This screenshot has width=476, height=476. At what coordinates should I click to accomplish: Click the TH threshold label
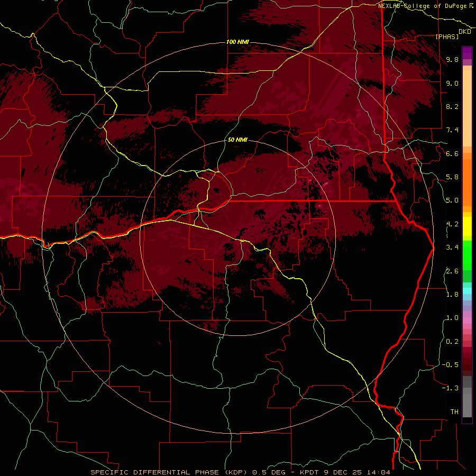(x=454, y=412)
